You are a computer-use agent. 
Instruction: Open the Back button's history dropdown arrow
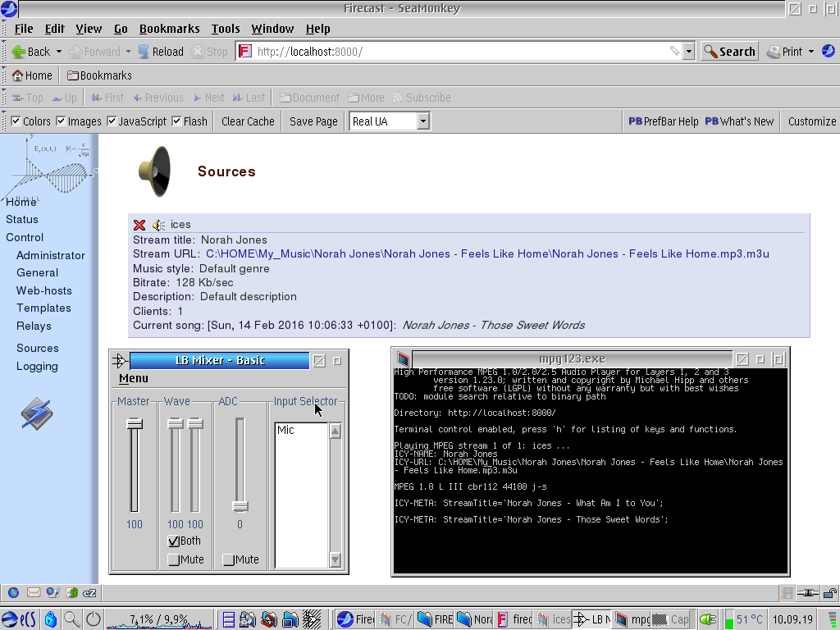tap(57, 51)
